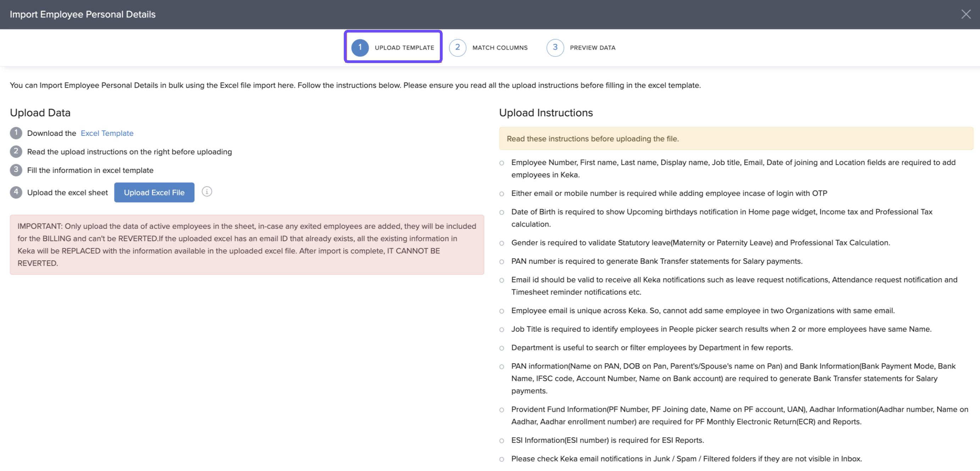Click the dialog title Import Employee Personal Details
This screenshot has height=471, width=980.
(x=83, y=15)
